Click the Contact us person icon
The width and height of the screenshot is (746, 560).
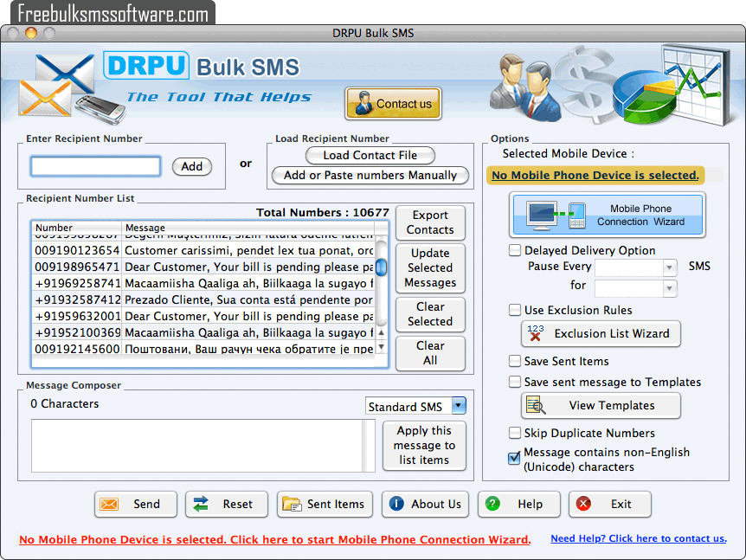tap(364, 103)
